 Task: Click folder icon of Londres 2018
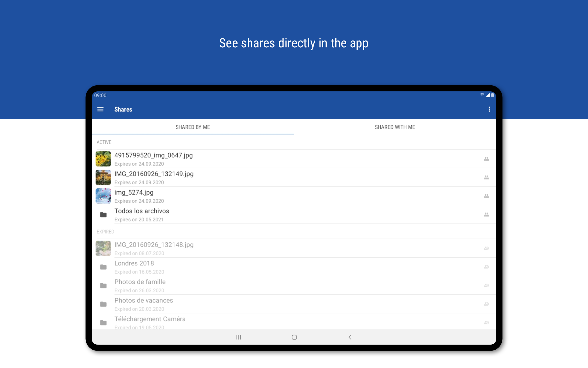coord(103,267)
